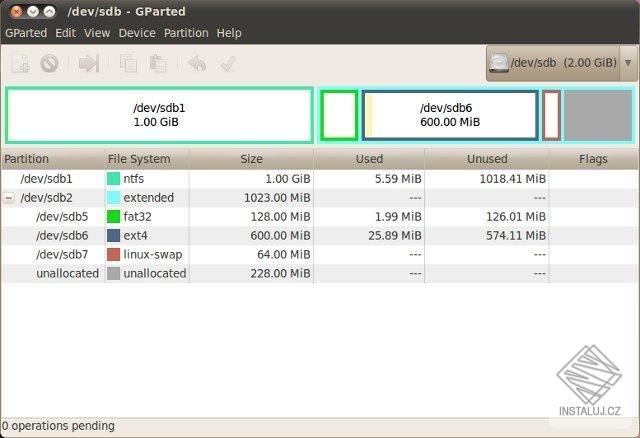The height and width of the screenshot is (438, 640).
Task: Select /dev/sdb6 block in disk graphic
Action: point(450,115)
